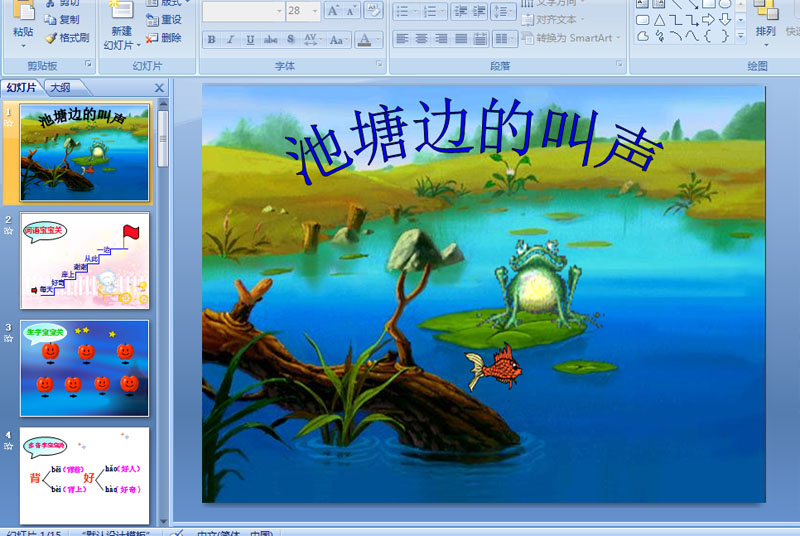Open the font size 28 dropdown

[x=315, y=11]
